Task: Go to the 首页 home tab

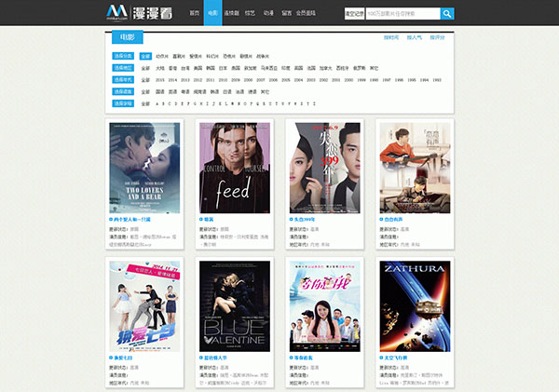Action: pyautogui.click(x=195, y=14)
